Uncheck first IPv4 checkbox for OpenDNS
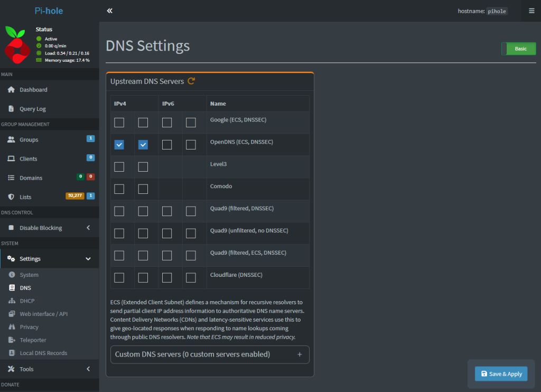Screen dimensions: 541x392 (119, 145)
